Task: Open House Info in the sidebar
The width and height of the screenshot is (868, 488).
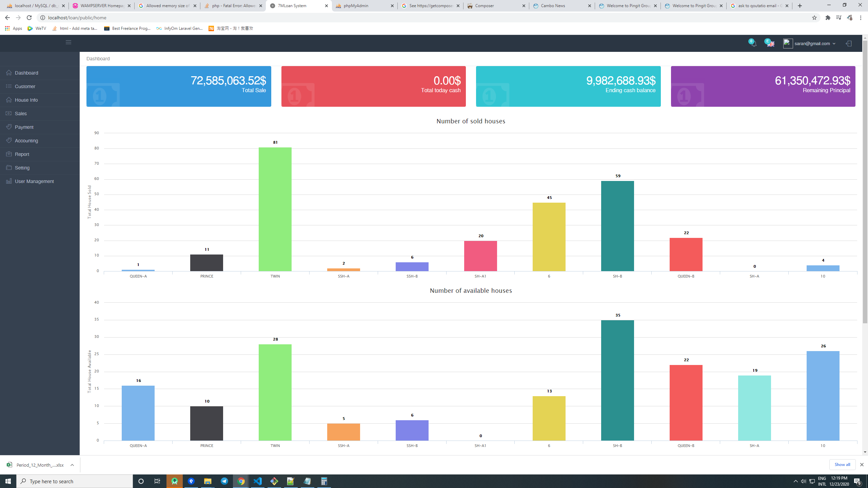Action: 26,100
